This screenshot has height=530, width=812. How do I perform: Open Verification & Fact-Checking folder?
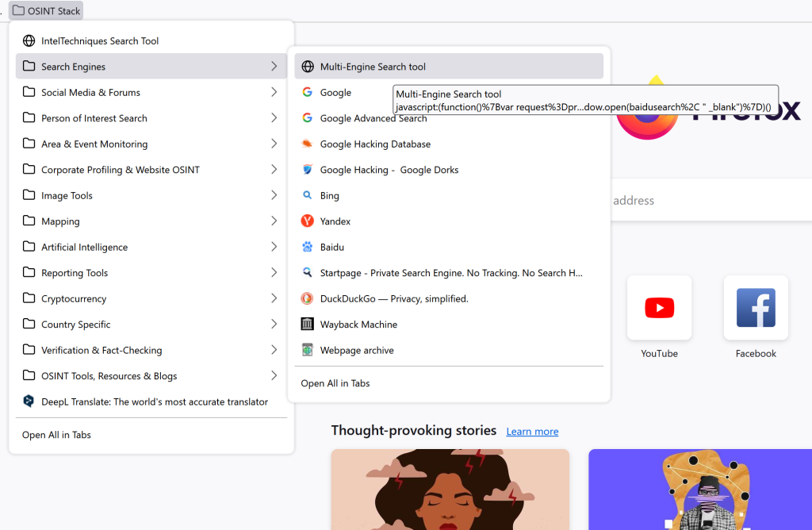click(x=151, y=350)
